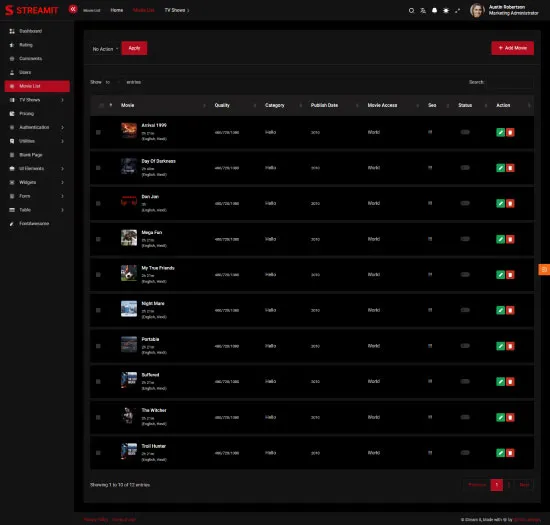The width and height of the screenshot is (550, 525).
Task: Delete the Portable movie
Action: coord(510,346)
